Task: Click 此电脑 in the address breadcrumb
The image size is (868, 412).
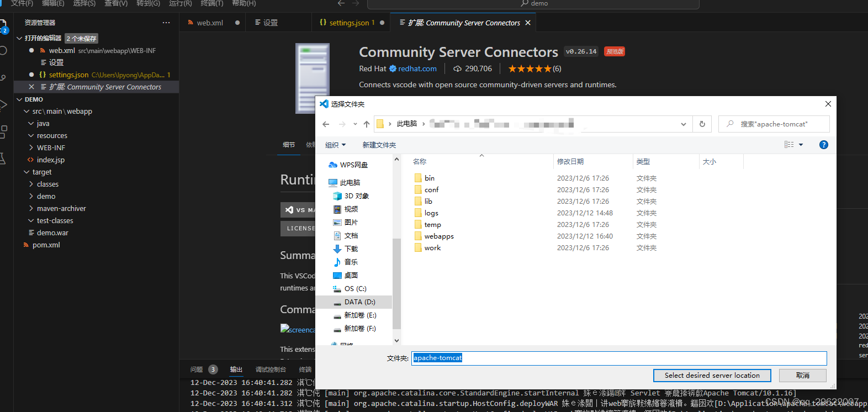Action: (407, 124)
